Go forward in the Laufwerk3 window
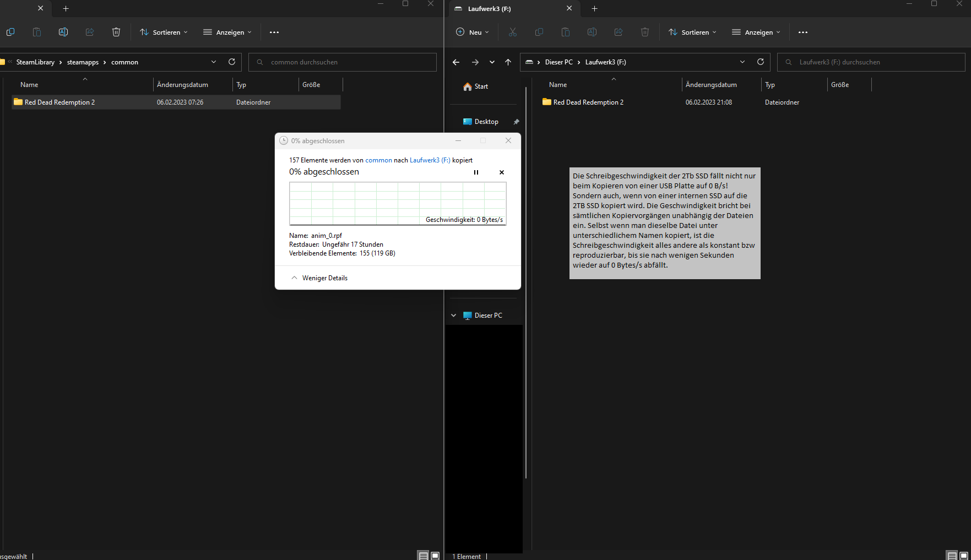 (x=475, y=62)
